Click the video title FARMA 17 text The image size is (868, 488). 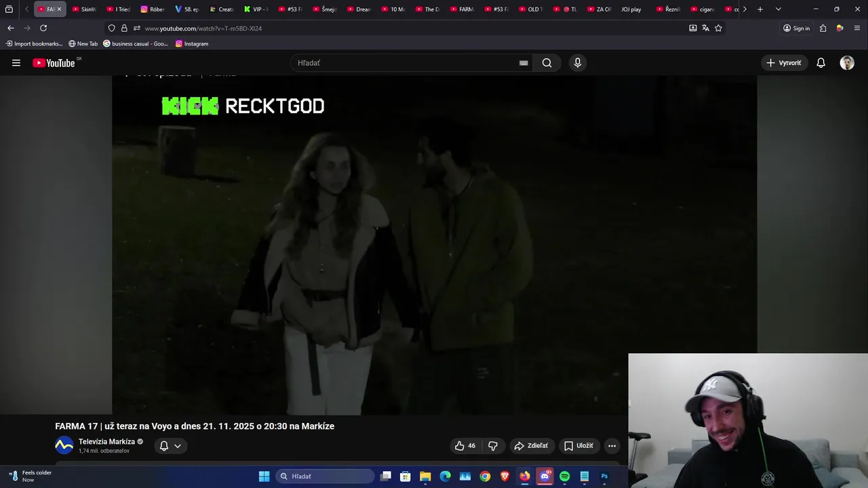[195, 426]
